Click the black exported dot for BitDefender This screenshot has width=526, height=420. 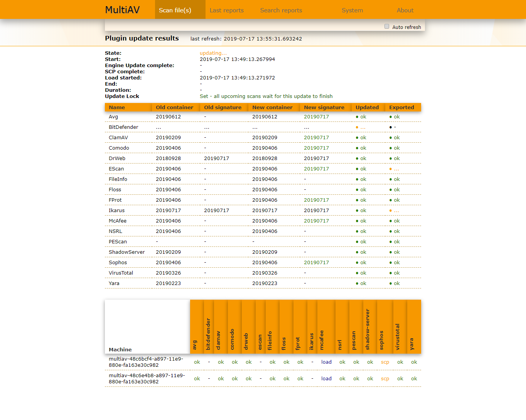(391, 127)
